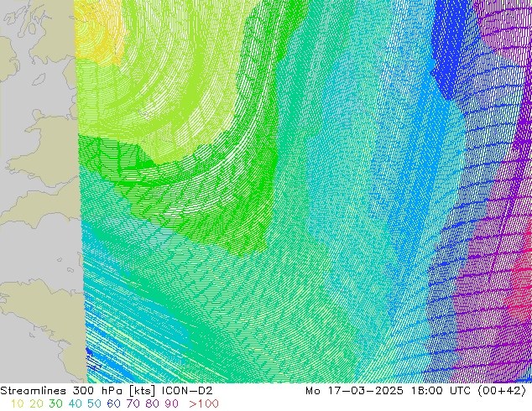Click the 10 kts yellow legend value
The image size is (532, 411).
[x=17, y=404]
